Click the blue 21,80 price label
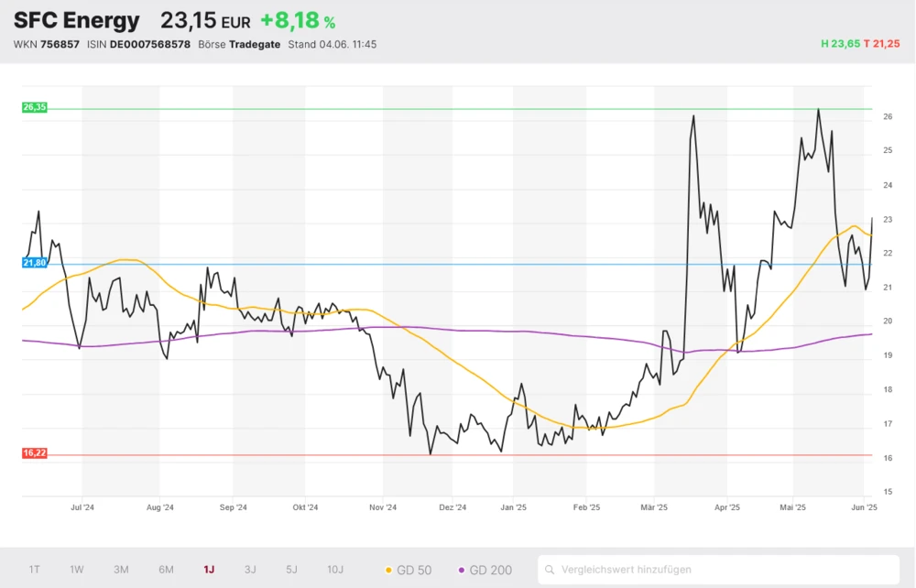Viewport: 916px width, 588px height. click(34, 263)
